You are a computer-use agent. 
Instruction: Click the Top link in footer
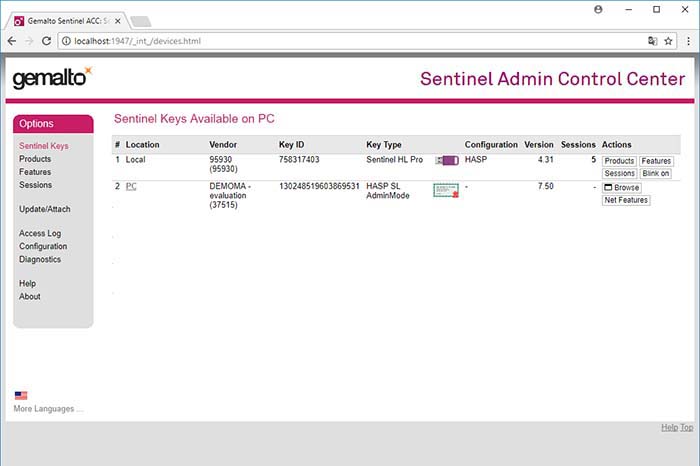pos(687,427)
